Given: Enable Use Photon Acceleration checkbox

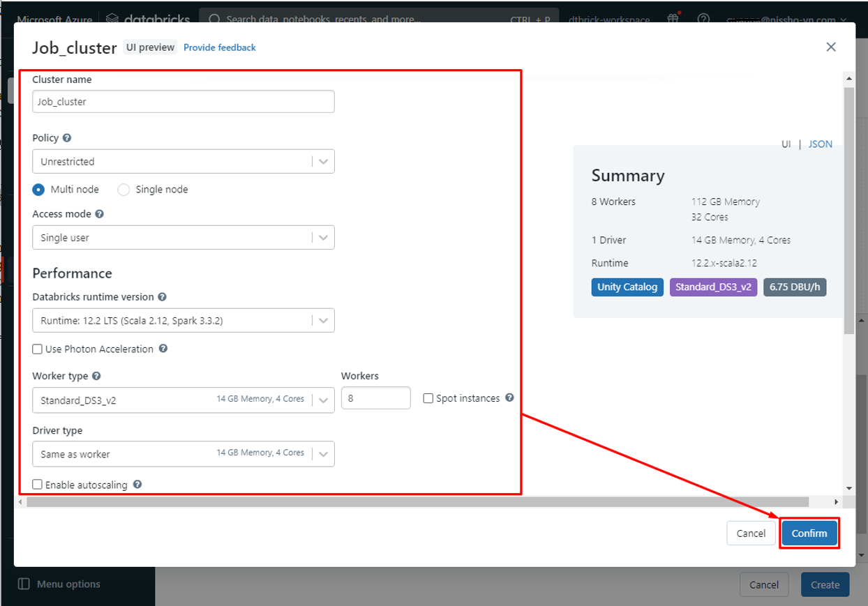Looking at the screenshot, I should pos(38,349).
